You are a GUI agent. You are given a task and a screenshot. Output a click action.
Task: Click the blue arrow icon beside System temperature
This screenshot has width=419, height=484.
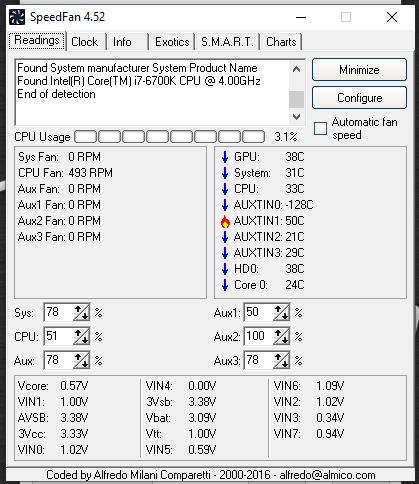tap(225, 173)
